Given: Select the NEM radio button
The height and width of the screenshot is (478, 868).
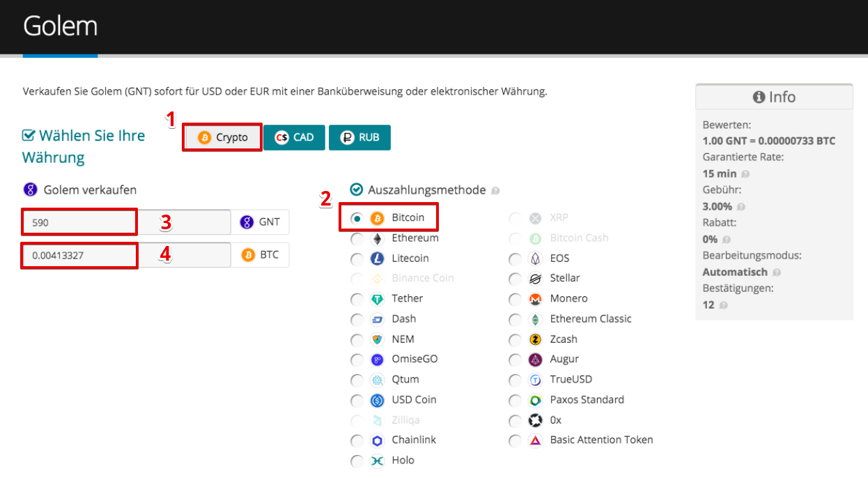Looking at the screenshot, I should [x=357, y=339].
